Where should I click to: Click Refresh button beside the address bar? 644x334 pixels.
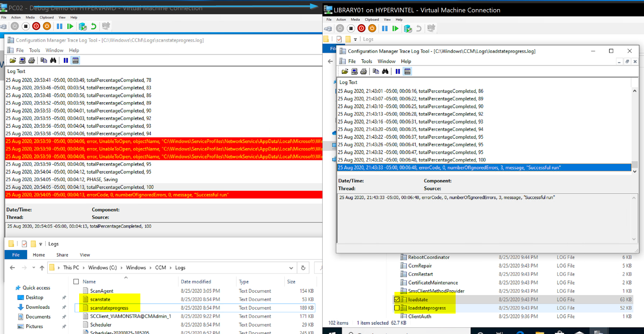tap(303, 268)
